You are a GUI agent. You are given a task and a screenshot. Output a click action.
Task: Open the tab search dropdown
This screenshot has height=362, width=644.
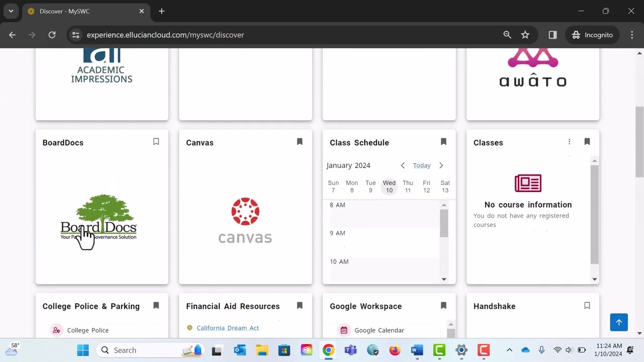pyautogui.click(x=11, y=11)
